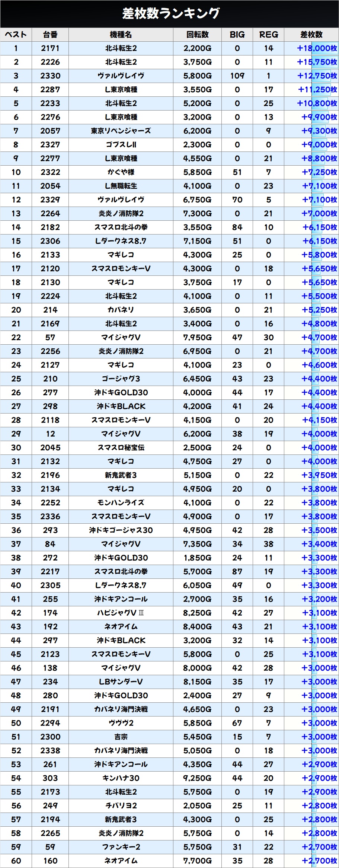Click the REG column header

[x=268, y=35]
